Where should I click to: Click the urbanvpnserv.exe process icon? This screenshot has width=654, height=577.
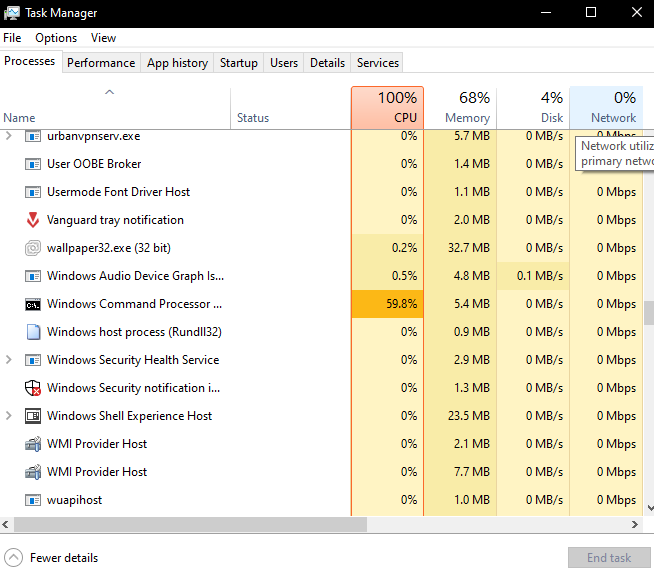[x=33, y=136]
